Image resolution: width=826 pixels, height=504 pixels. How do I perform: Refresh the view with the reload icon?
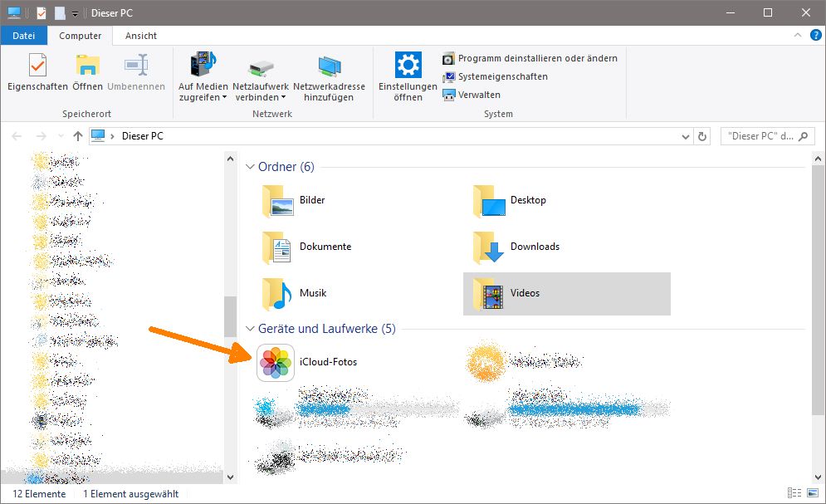pyautogui.click(x=701, y=135)
